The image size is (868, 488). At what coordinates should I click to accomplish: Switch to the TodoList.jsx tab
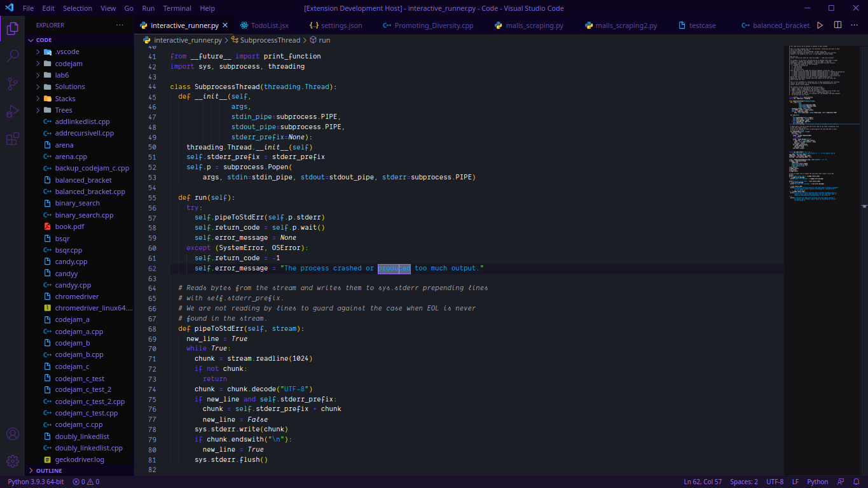270,25
